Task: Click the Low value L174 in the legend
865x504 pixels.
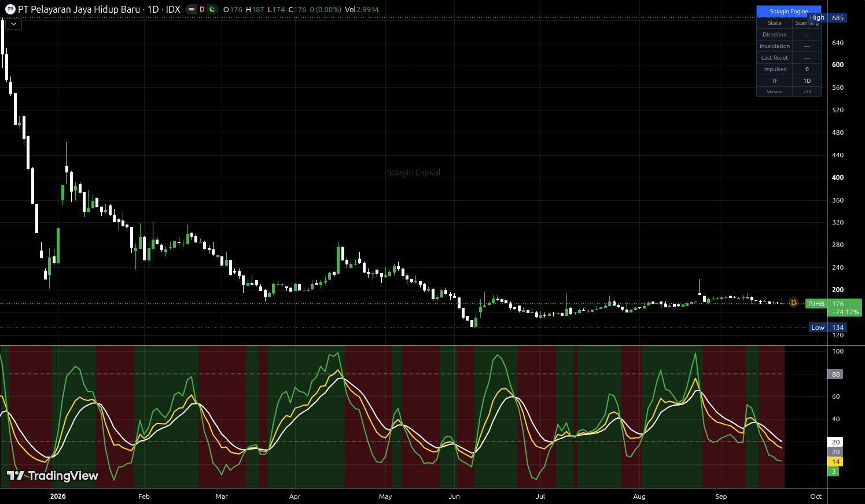Action: [277, 9]
